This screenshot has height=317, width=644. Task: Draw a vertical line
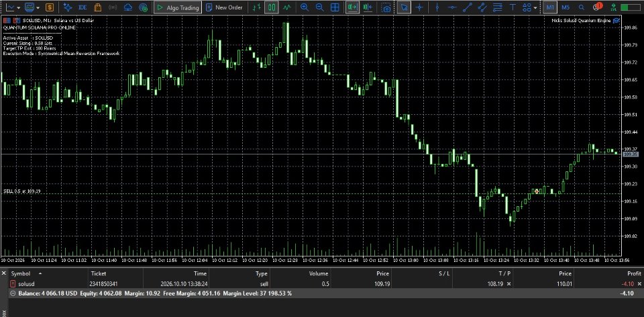coord(437,7)
